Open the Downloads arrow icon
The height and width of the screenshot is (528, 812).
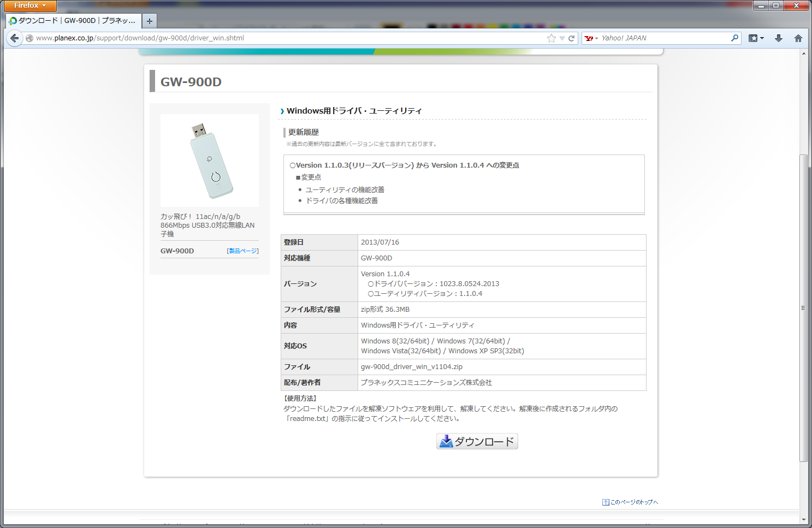779,38
